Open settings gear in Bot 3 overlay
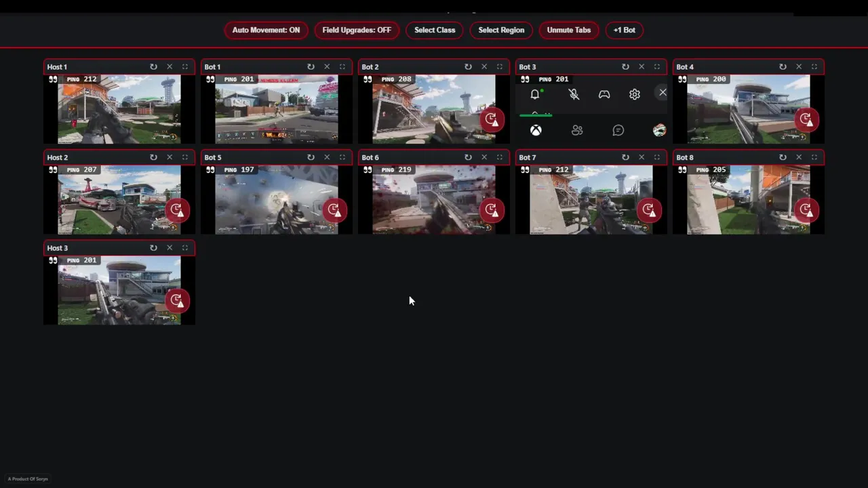This screenshot has height=488, width=868. click(x=635, y=95)
